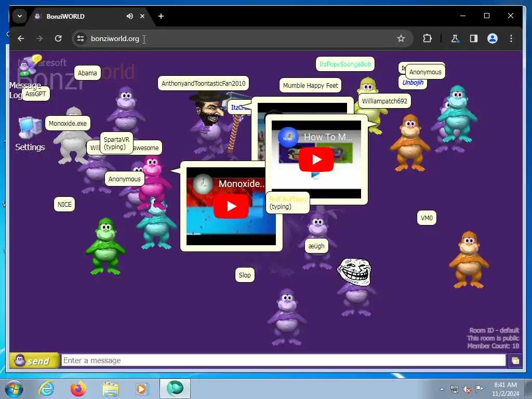Image resolution: width=532 pixels, height=399 pixels.
Task: Open Windows Media Player from taskbar
Action: [x=142, y=389]
